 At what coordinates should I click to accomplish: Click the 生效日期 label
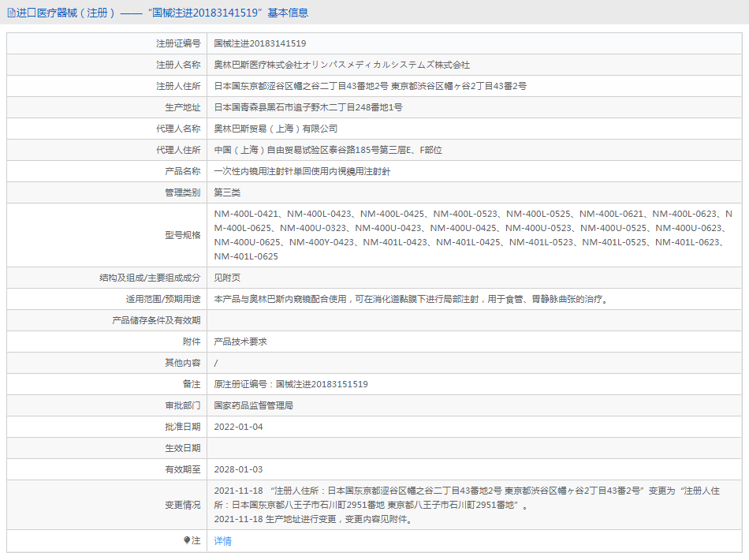[182, 448]
